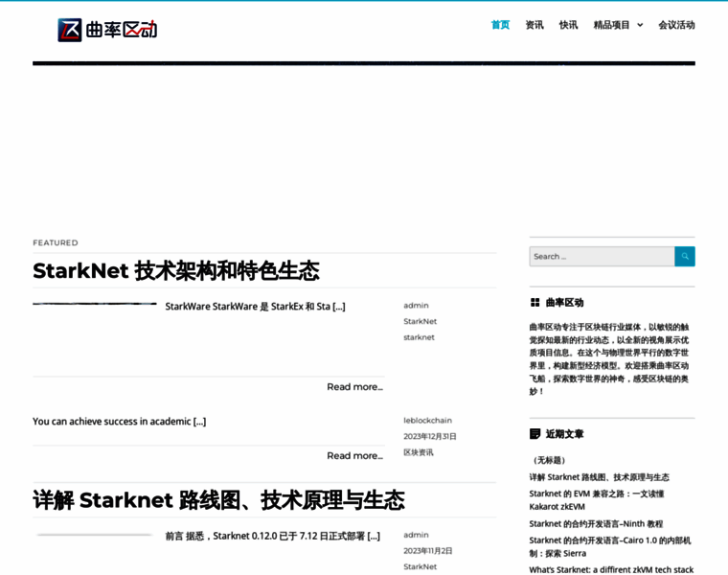Click date 2023年11月2日
The height and width of the screenshot is (575, 728).
pos(427,551)
